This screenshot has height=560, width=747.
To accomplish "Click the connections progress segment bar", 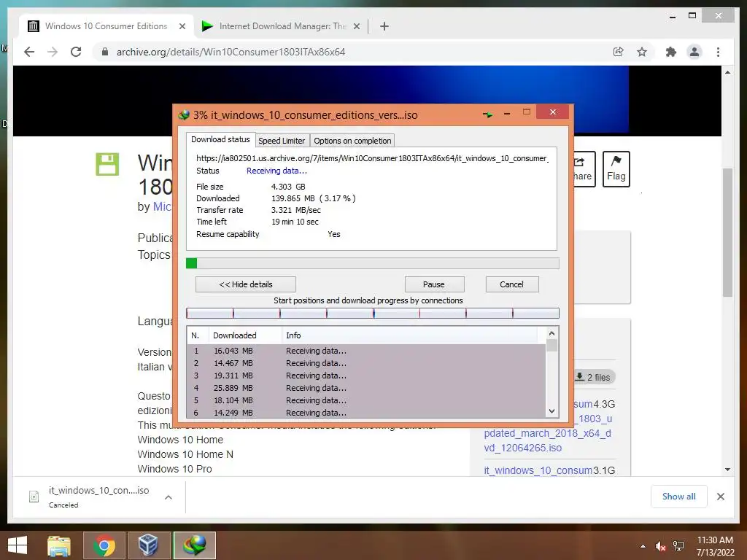I will pos(373,314).
